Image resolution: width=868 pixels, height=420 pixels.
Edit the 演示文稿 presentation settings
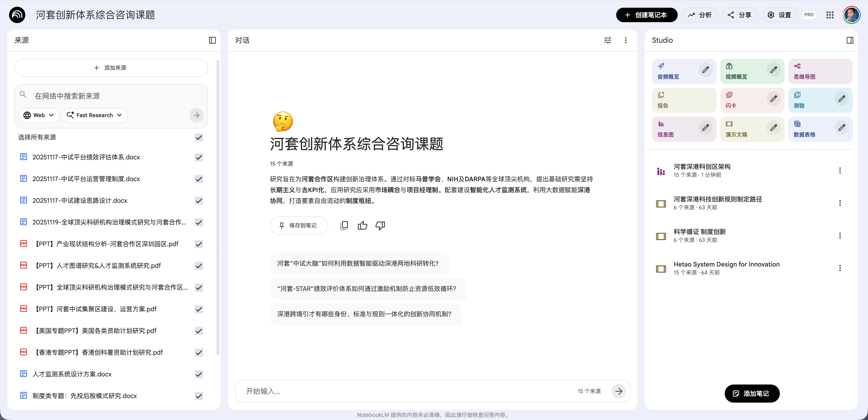tap(774, 128)
